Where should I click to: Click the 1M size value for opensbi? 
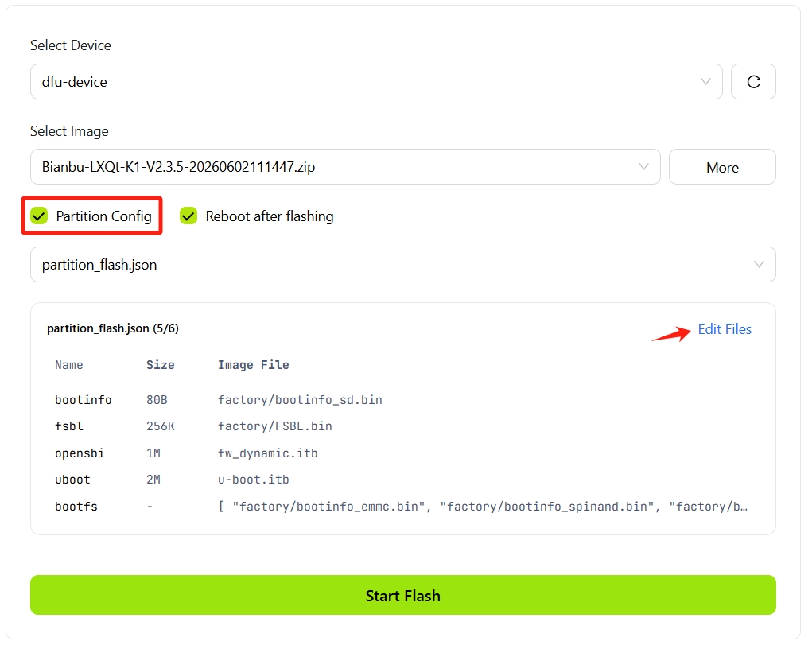click(153, 453)
